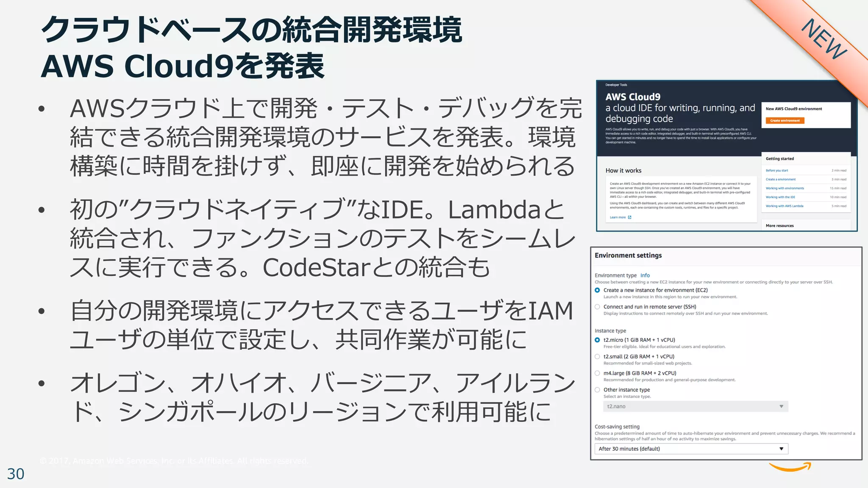
Task: Open the Working with environments link
Action: click(x=785, y=189)
